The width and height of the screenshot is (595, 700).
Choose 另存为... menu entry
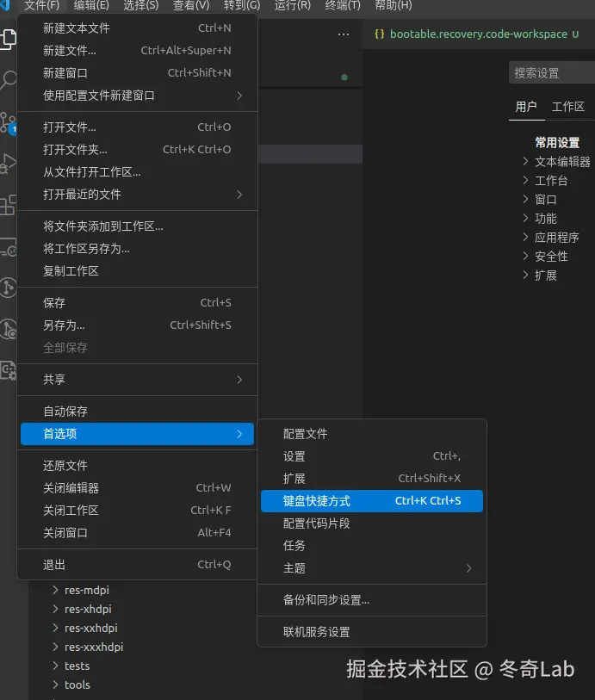(137, 325)
